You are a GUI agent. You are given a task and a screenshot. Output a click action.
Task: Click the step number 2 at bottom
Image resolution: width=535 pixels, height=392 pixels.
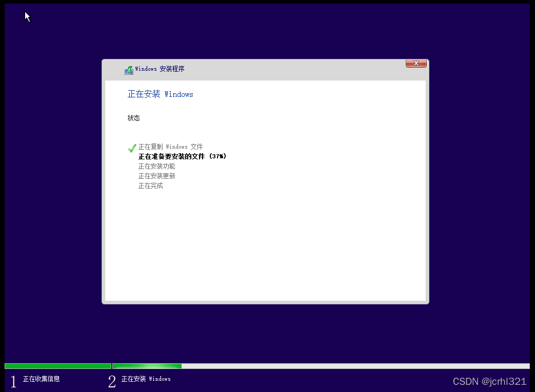[112, 381]
